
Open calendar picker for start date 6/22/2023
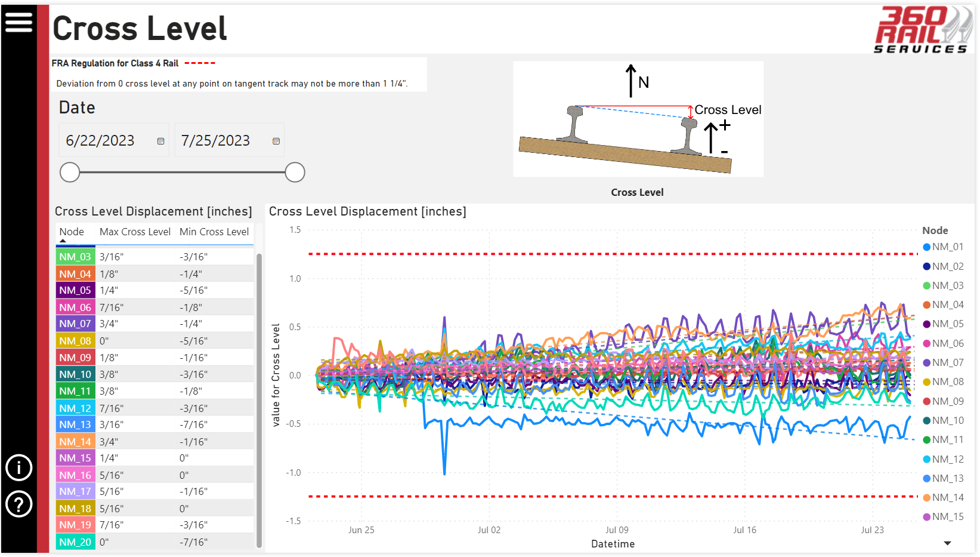(x=160, y=141)
